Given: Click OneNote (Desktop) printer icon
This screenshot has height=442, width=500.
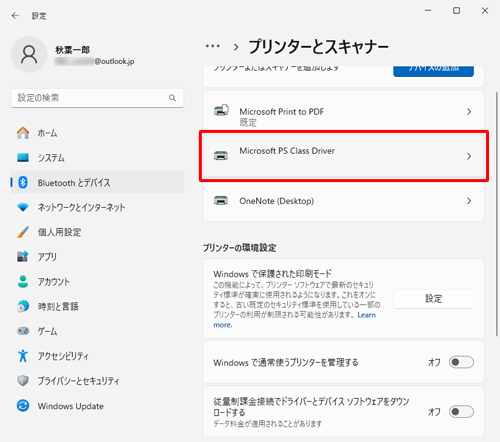Looking at the screenshot, I should click(x=221, y=201).
